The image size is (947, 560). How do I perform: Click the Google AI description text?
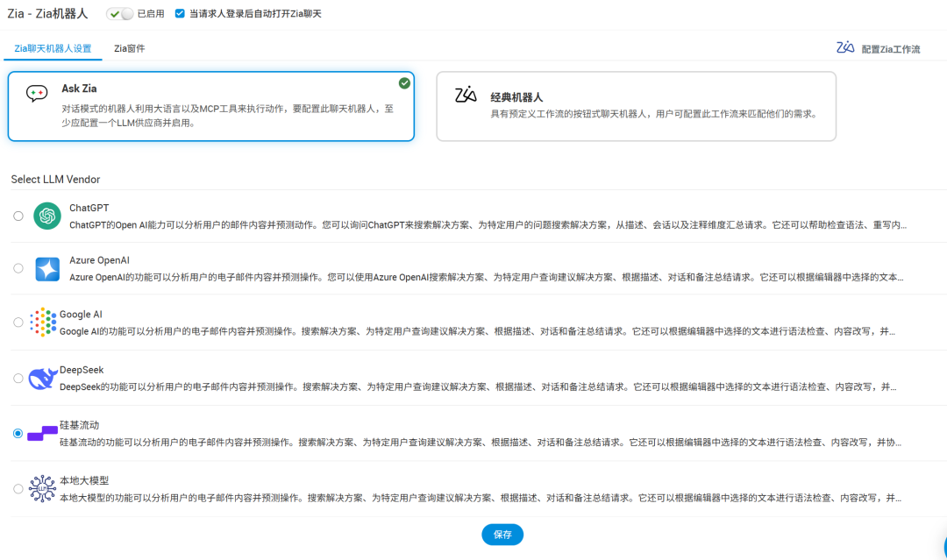[478, 330]
